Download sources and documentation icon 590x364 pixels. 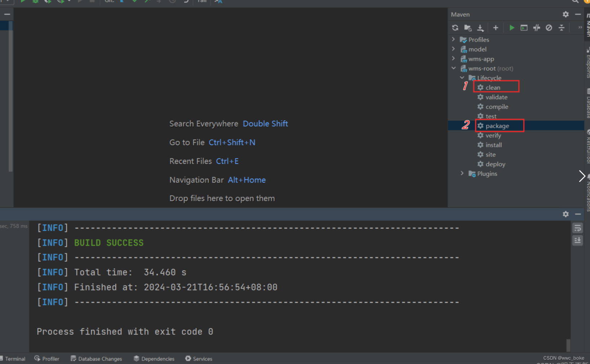[x=480, y=28]
